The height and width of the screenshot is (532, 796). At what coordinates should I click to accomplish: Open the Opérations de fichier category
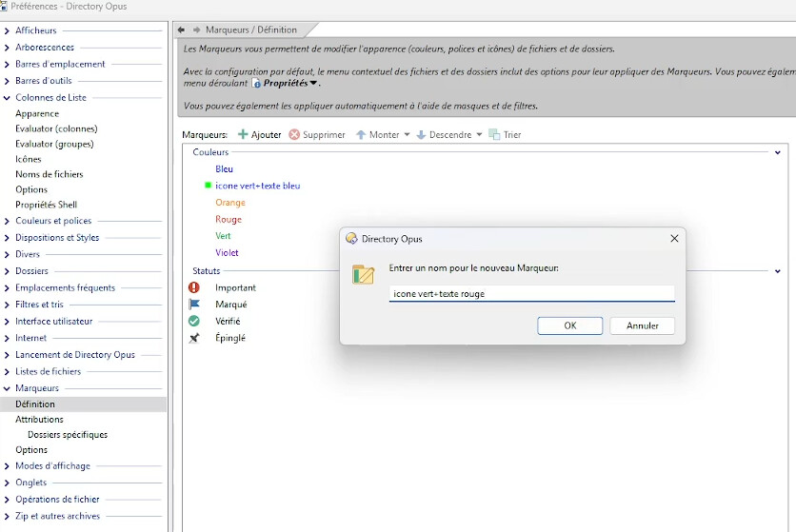tap(57, 500)
